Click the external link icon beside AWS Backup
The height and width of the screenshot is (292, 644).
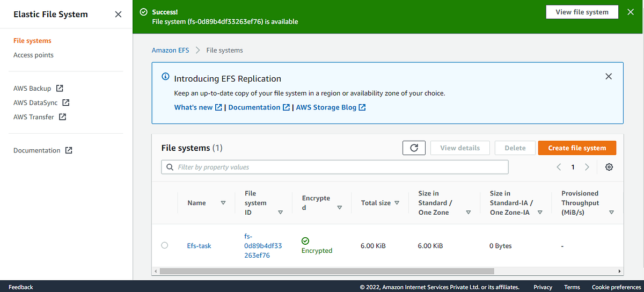[60, 88]
